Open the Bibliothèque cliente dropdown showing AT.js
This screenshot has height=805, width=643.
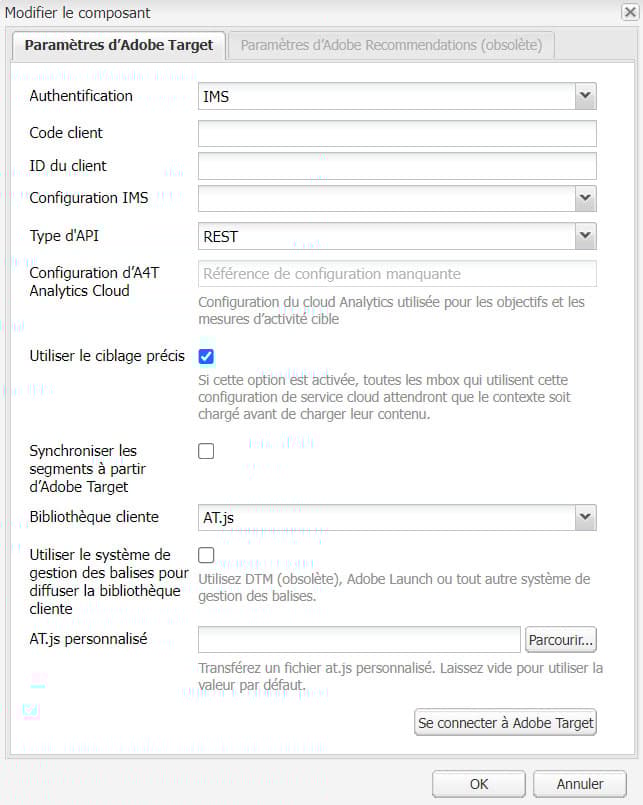pos(396,517)
